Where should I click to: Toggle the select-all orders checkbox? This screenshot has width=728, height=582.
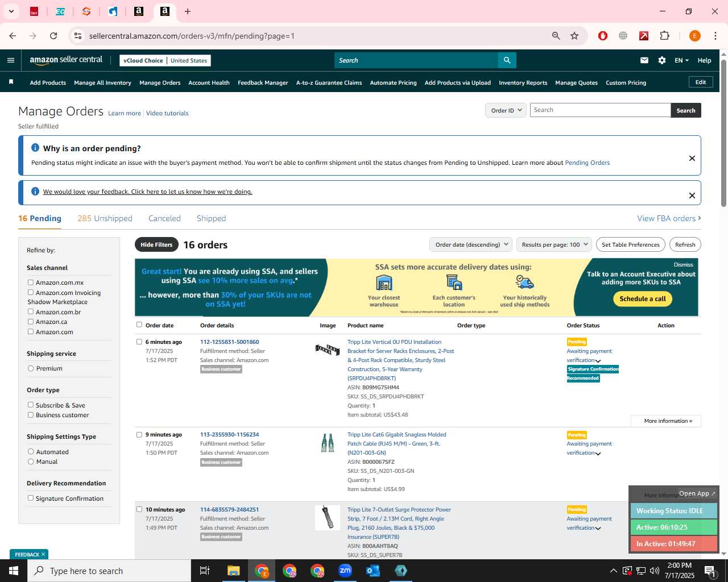tap(139, 325)
